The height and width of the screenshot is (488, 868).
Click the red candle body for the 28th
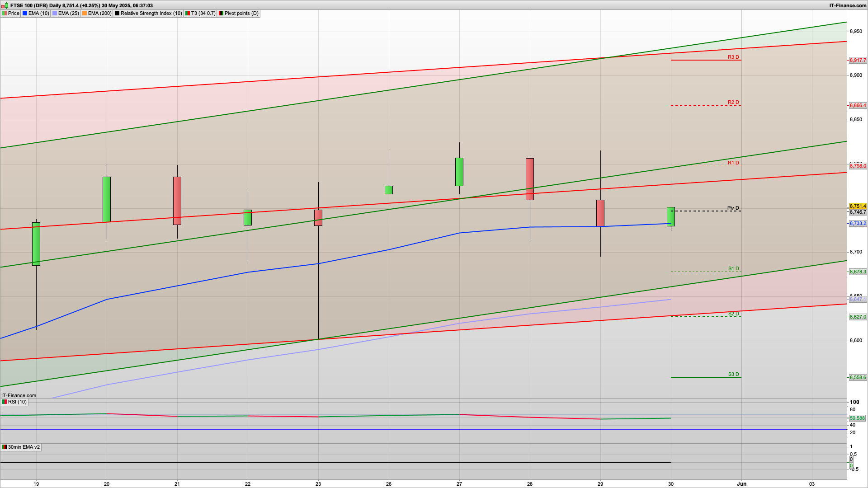[x=530, y=179]
